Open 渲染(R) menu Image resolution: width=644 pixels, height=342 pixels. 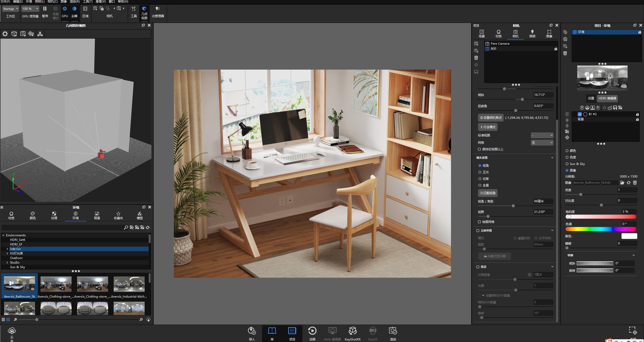click(x=75, y=2)
